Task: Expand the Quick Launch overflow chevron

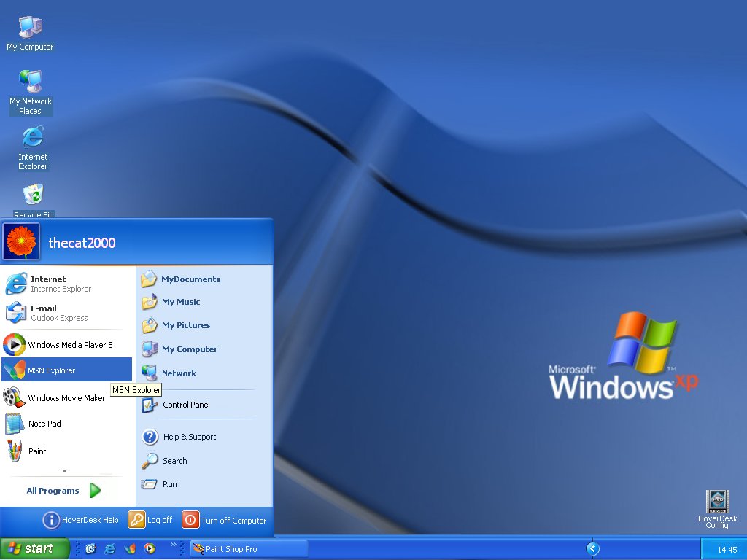Action: pyautogui.click(x=174, y=545)
